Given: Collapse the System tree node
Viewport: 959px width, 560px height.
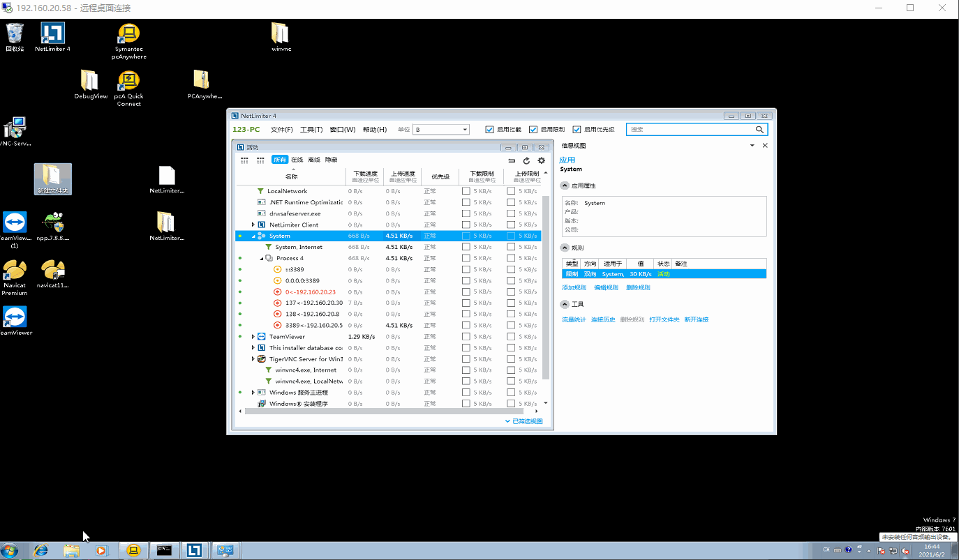Looking at the screenshot, I should (x=253, y=236).
